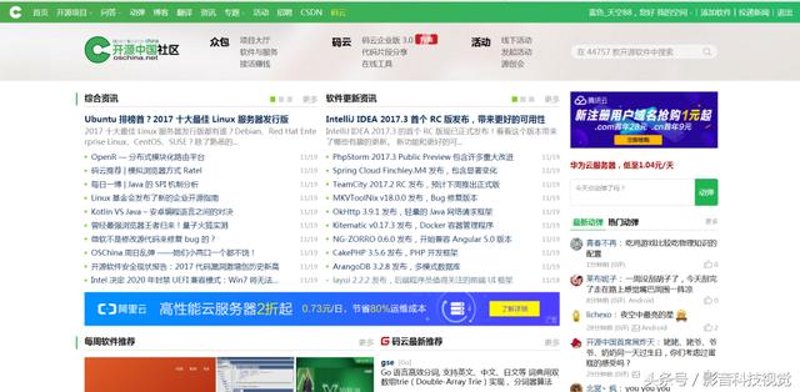
Task: Select third carousel dot in 软件更新资讯
Action: 531,99
